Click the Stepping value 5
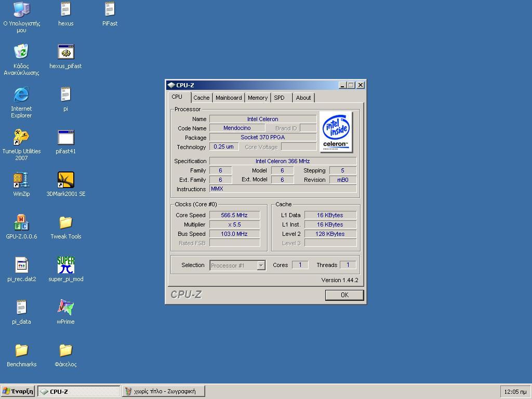This screenshot has width=532, height=399. (x=343, y=170)
